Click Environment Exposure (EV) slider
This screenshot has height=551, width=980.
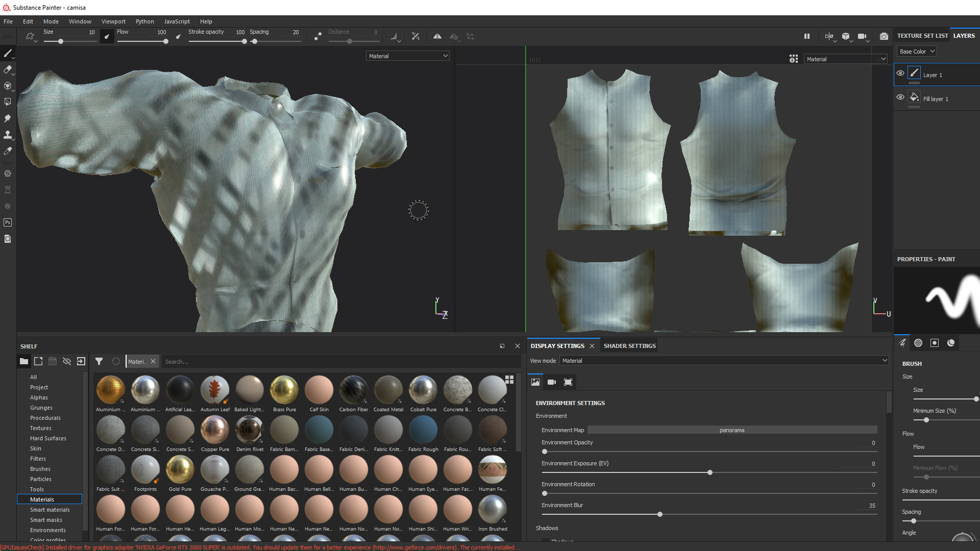point(709,472)
